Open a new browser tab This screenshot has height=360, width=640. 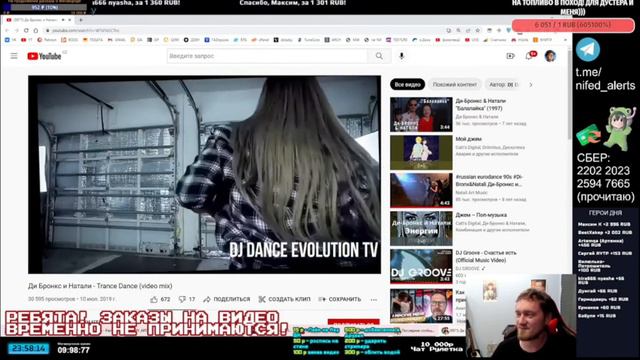point(81,20)
